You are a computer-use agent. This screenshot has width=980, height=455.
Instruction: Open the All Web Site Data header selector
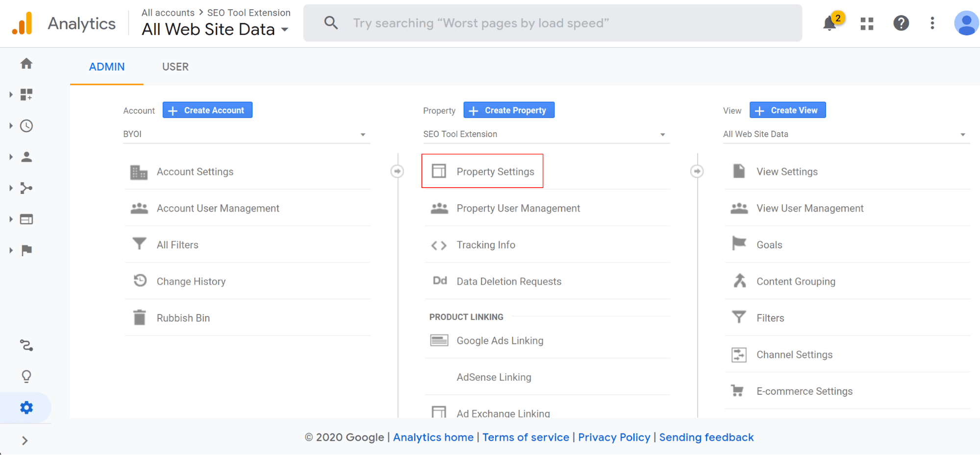tap(215, 29)
